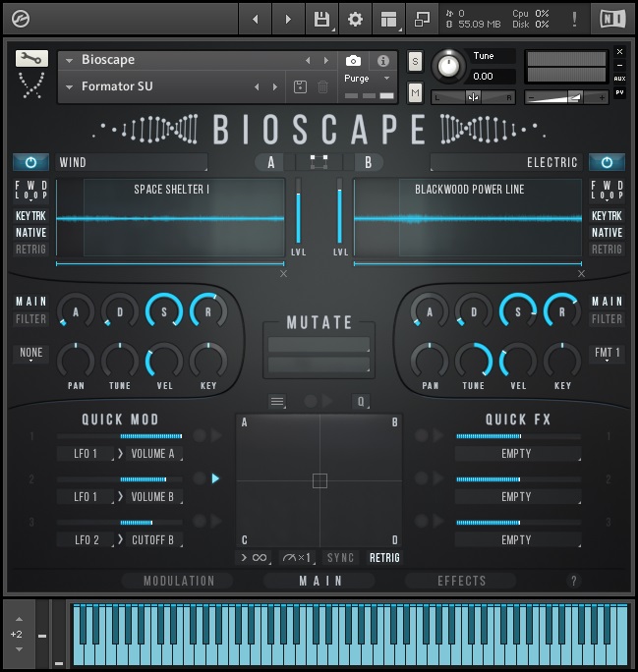The image size is (638, 672).
Task: Toggle Wind layer A power button
Action: [x=30, y=162]
